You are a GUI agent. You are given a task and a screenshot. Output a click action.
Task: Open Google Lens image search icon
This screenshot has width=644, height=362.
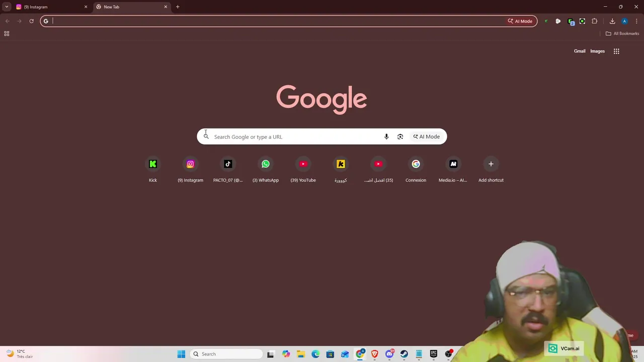point(400,137)
